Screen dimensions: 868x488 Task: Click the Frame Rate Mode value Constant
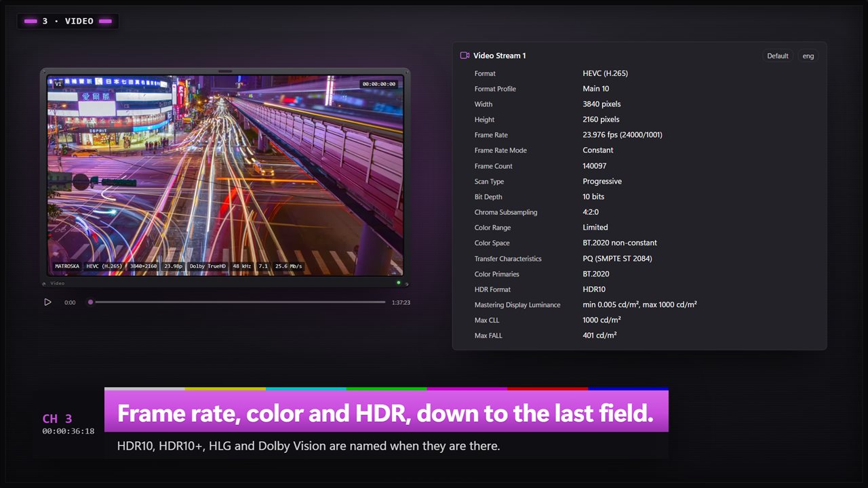coord(598,150)
